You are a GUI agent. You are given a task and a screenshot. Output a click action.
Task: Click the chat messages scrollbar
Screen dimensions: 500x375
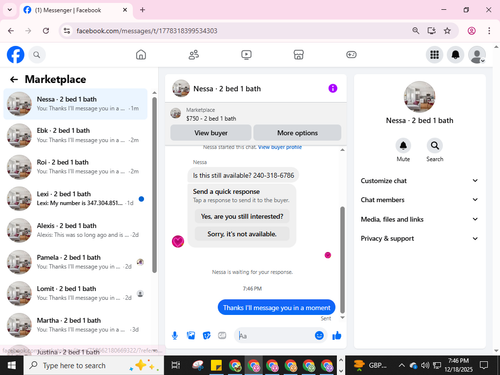(x=342, y=260)
